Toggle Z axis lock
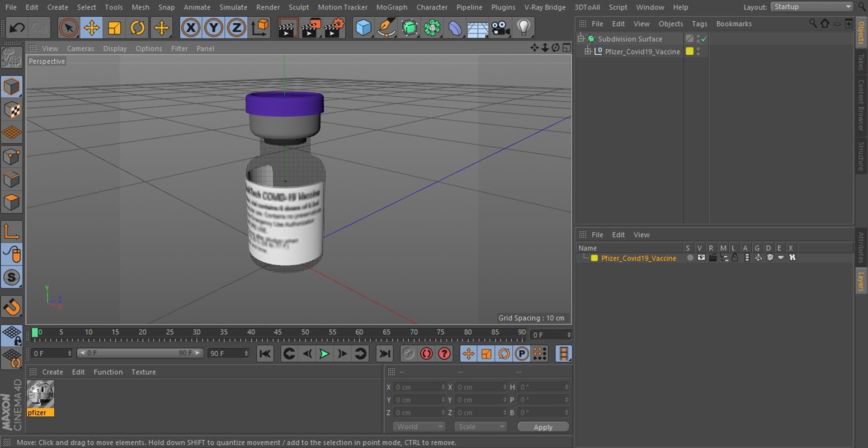The height and width of the screenshot is (448, 868). pyautogui.click(x=236, y=28)
